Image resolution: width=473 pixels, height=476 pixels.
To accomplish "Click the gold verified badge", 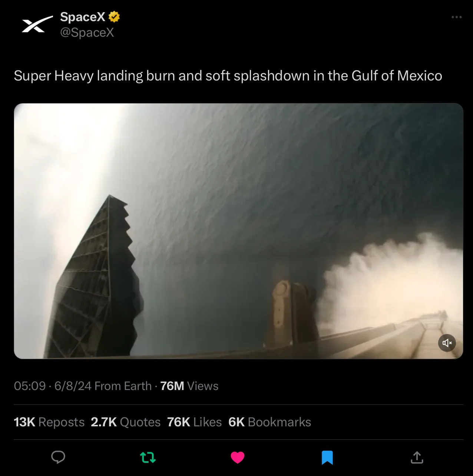I will coord(114,17).
